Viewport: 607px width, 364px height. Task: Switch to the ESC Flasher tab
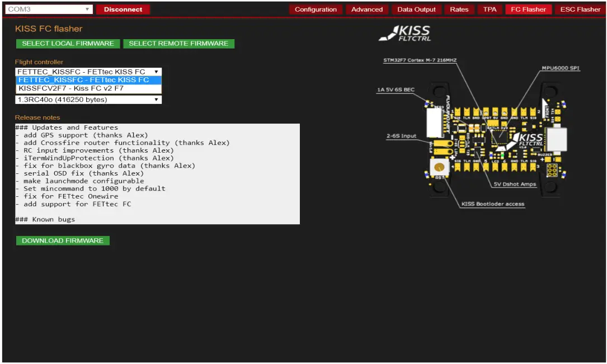[580, 10]
